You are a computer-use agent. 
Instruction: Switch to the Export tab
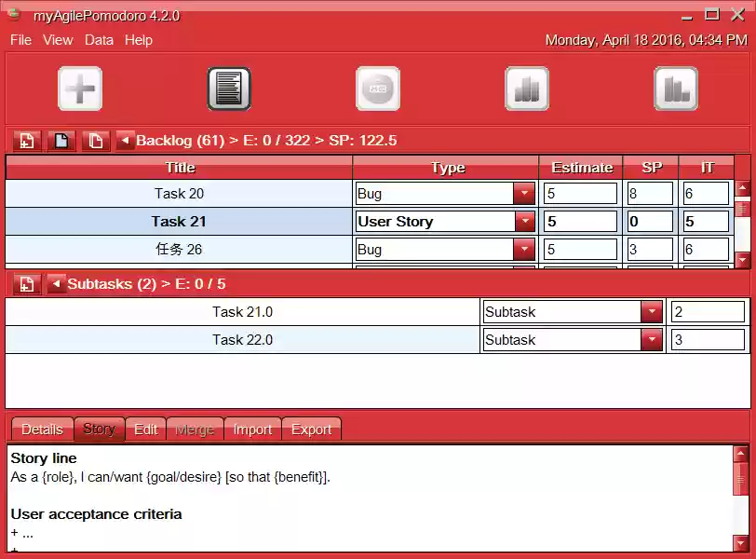click(312, 429)
